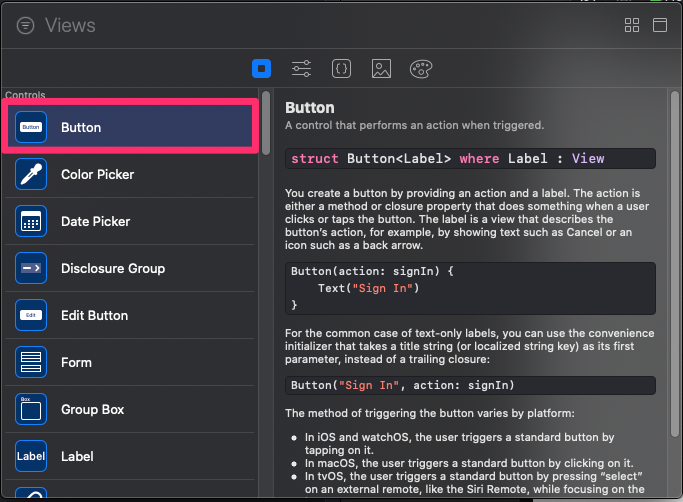Viewport: 683px width, 502px height.
Task: Toggle the details panel window icon
Action: click(659, 25)
